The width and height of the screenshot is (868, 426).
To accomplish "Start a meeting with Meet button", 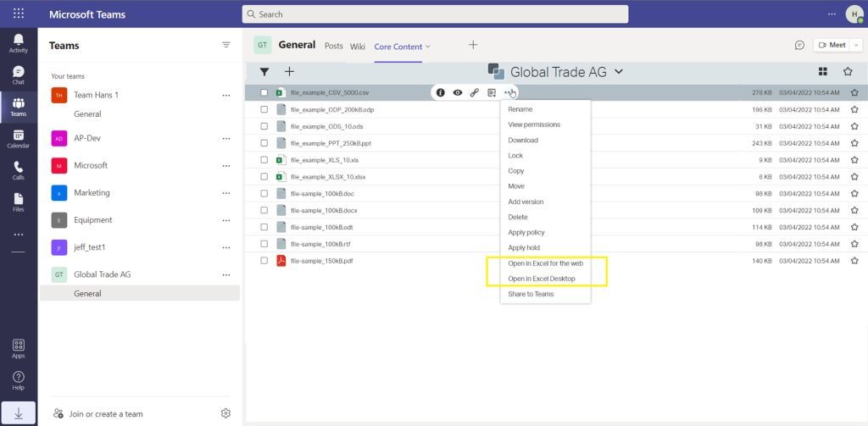I will (x=832, y=46).
